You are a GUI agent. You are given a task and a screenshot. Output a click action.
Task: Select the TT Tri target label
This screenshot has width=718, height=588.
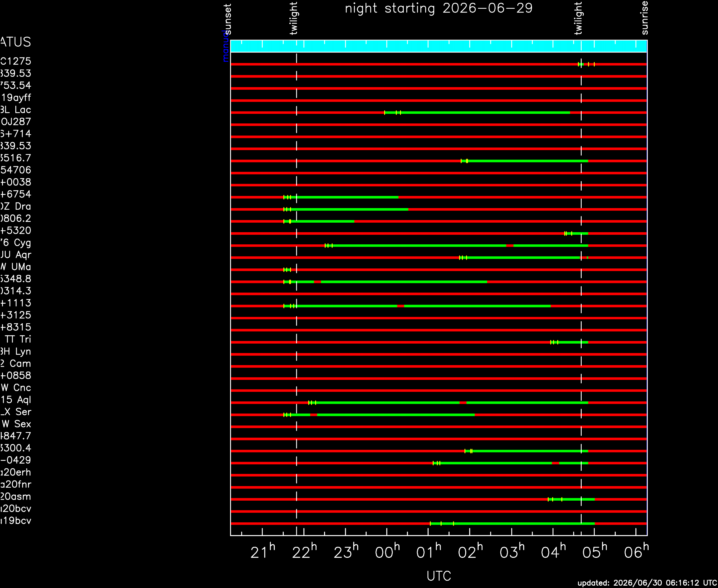pyautogui.click(x=18, y=339)
